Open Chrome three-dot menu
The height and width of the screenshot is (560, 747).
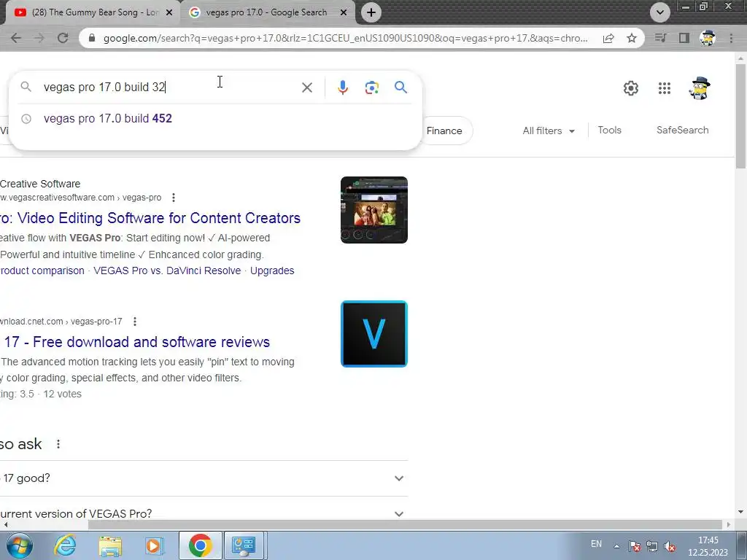(731, 38)
